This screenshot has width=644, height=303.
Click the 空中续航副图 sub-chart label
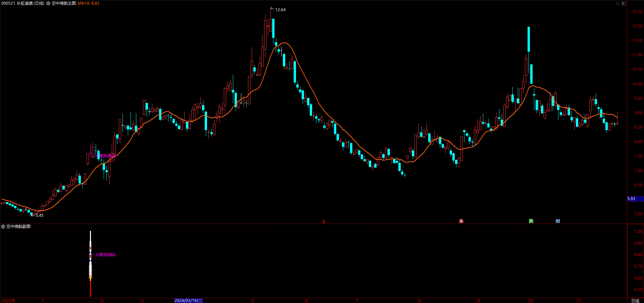(x=18, y=227)
